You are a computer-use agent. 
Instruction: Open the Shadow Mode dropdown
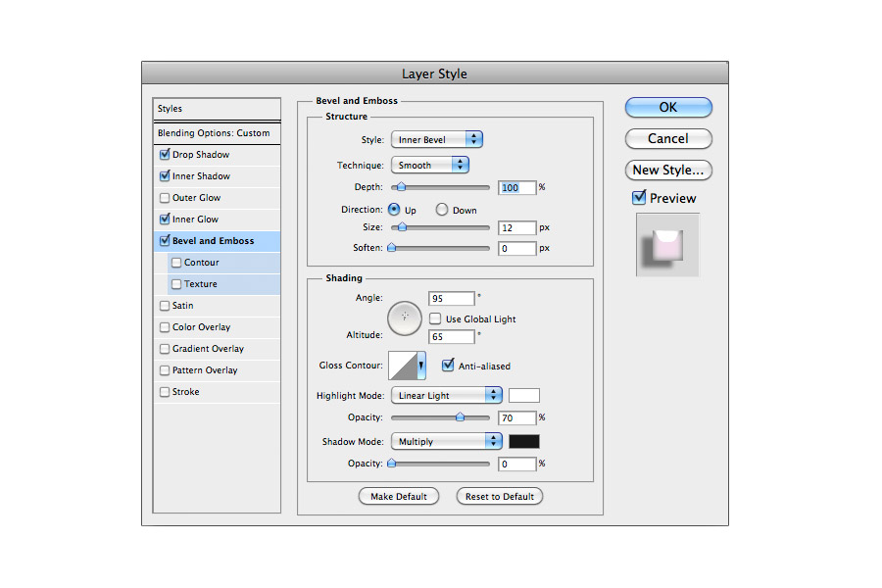point(447,441)
